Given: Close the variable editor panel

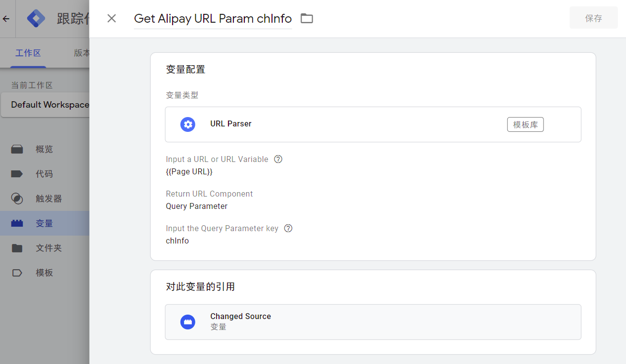Looking at the screenshot, I should coord(112,18).
